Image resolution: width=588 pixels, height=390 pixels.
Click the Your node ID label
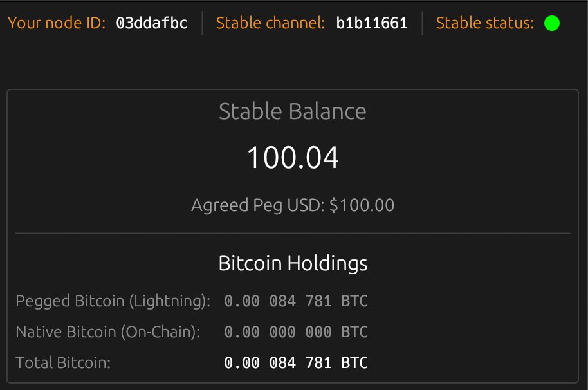point(57,23)
